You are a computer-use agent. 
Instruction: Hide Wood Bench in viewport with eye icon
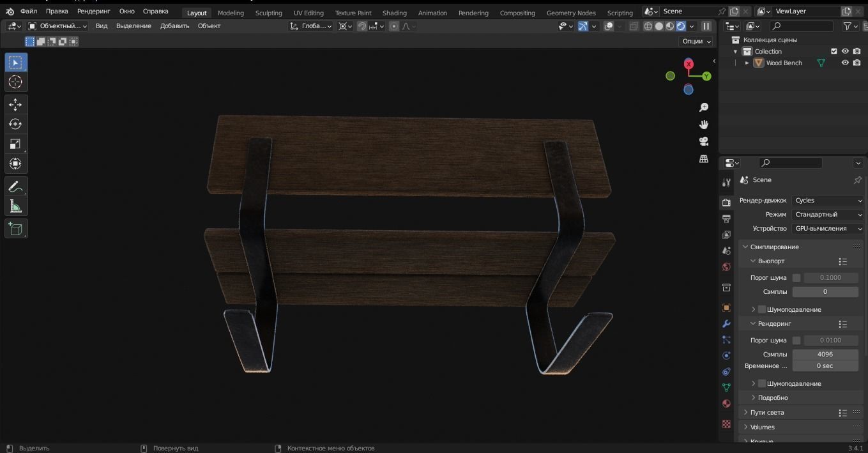pos(845,63)
